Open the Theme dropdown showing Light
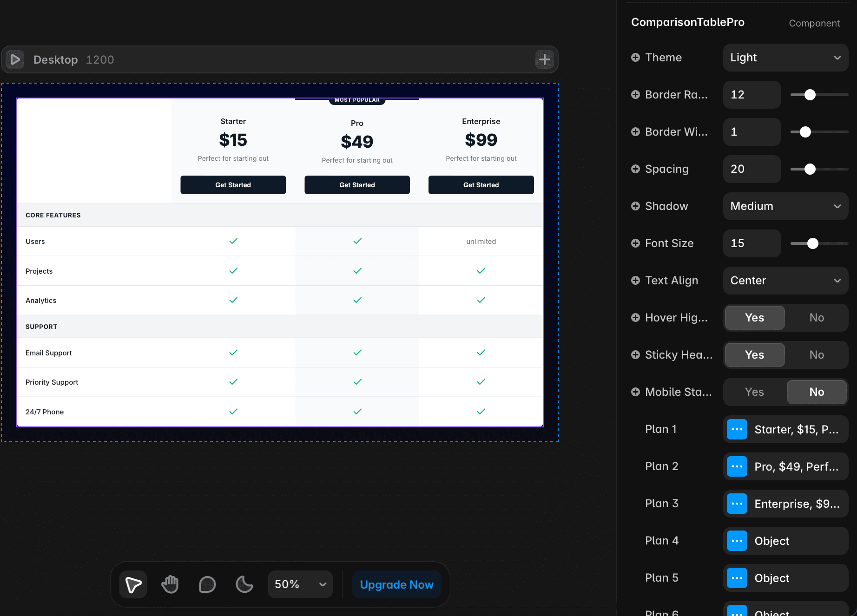The width and height of the screenshot is (857, 616). click(785, 58)
